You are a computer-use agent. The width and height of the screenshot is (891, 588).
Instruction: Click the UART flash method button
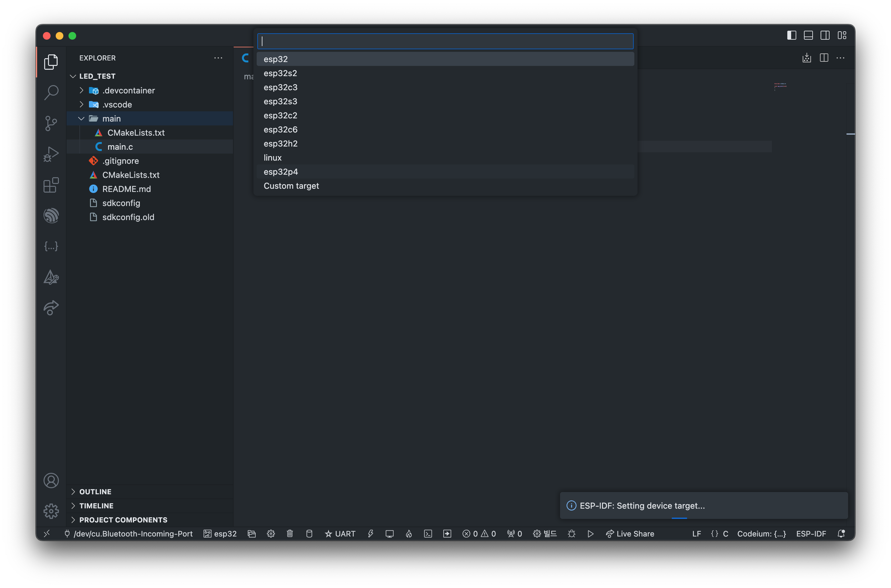point(340,534)
